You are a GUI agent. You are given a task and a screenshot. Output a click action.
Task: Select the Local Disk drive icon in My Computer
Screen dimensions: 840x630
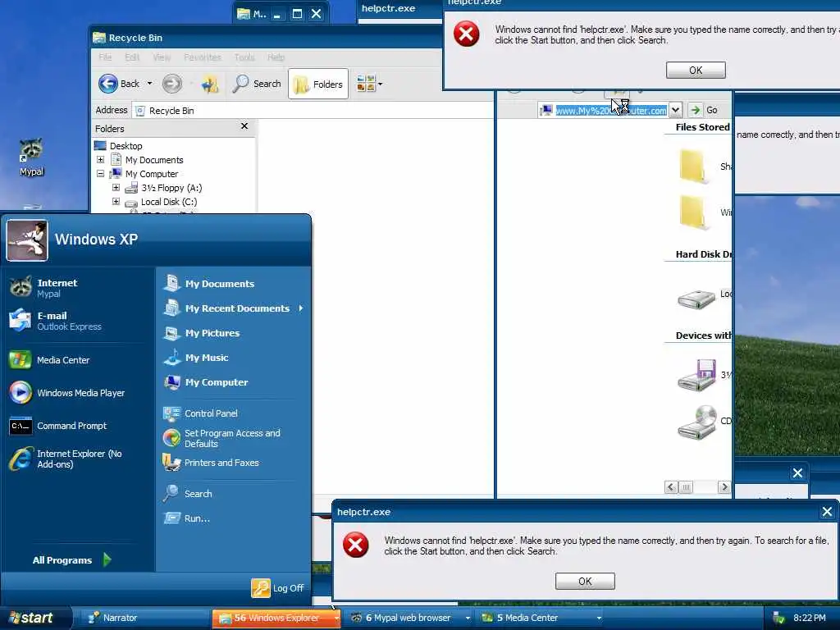pos(696,299)
